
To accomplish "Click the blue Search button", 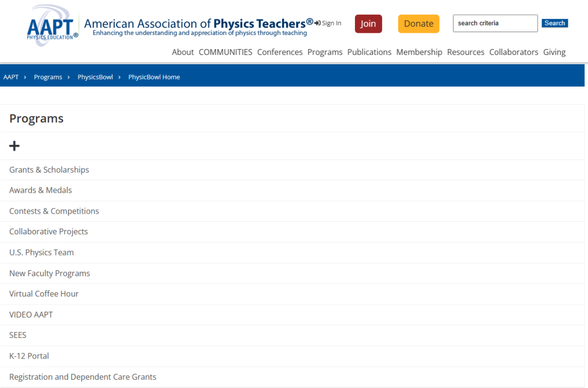I will coord(554,23).
